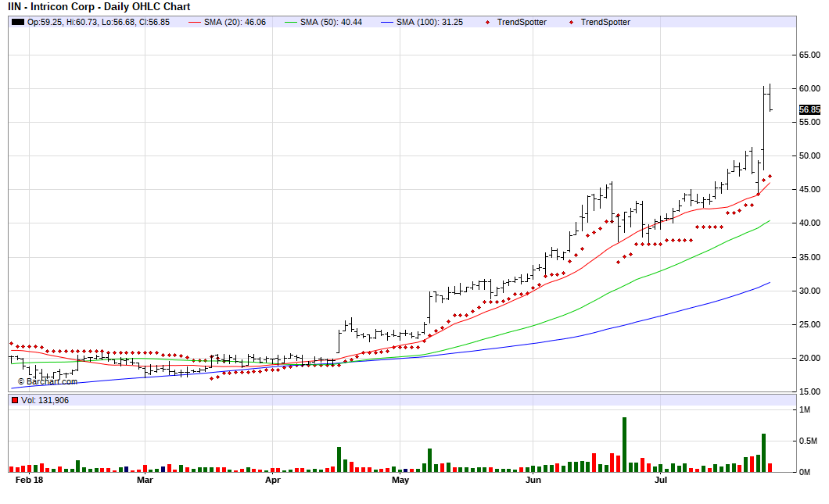Click the green SMA (50) legend line
Viewport: 829px width, 504px height.
291,22
